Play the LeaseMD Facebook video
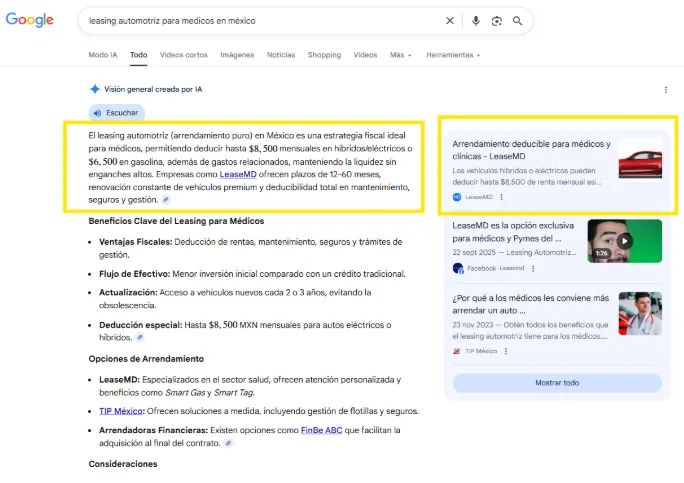This screenshot has height=483, width=684. tap(624, 241)
